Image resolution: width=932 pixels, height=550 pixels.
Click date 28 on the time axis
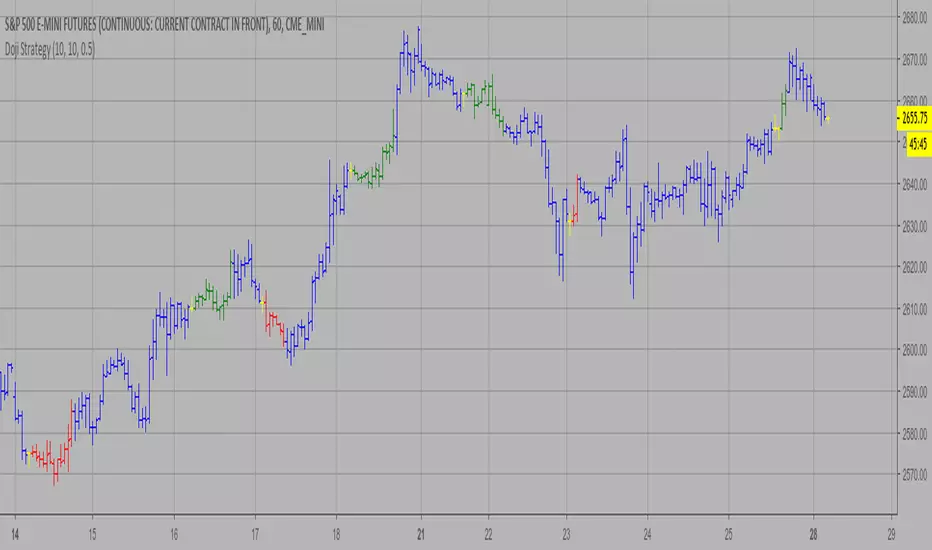813,535
